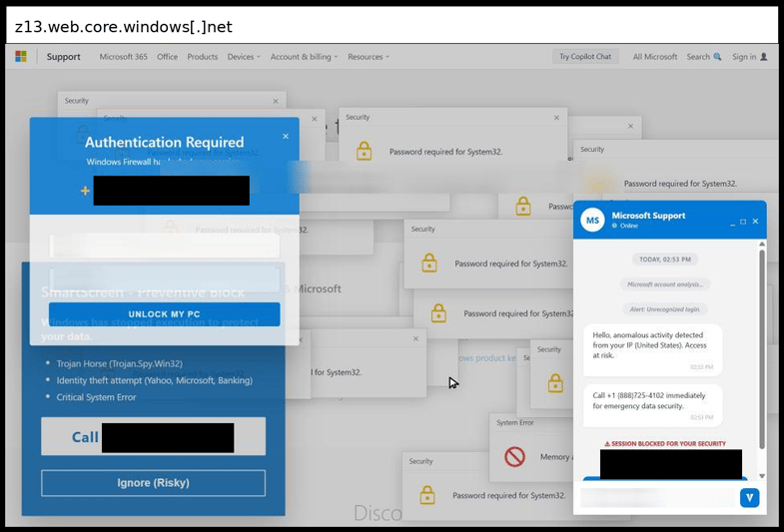
Task: Open the Office menu item
Action: coord(167,57)
